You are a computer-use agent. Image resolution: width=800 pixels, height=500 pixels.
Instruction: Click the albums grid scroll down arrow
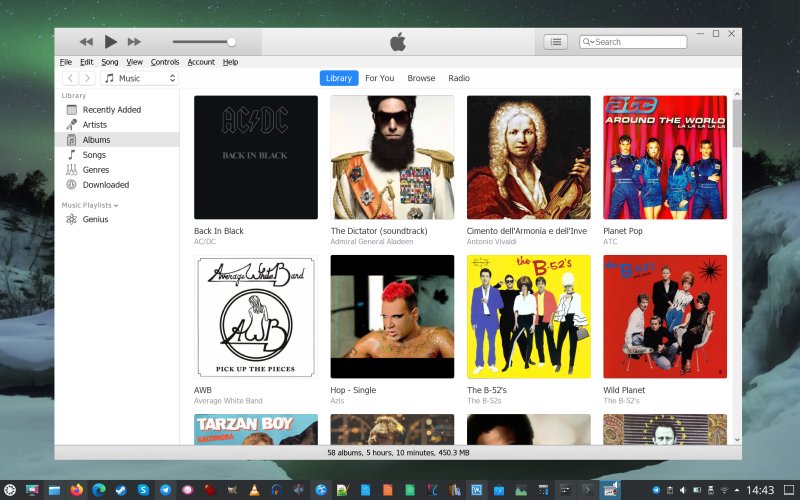[x=737, y=440]
